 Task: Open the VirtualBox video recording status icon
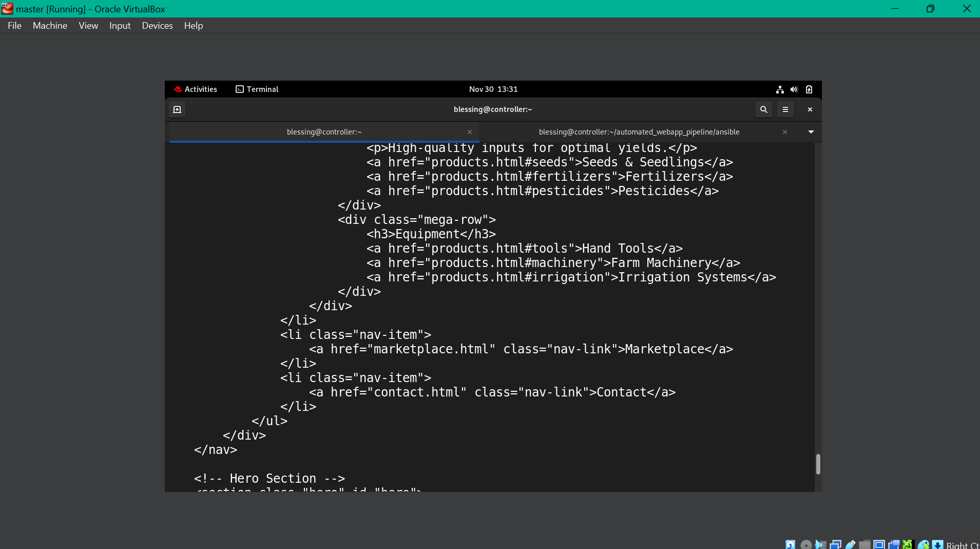pos(894,544)
